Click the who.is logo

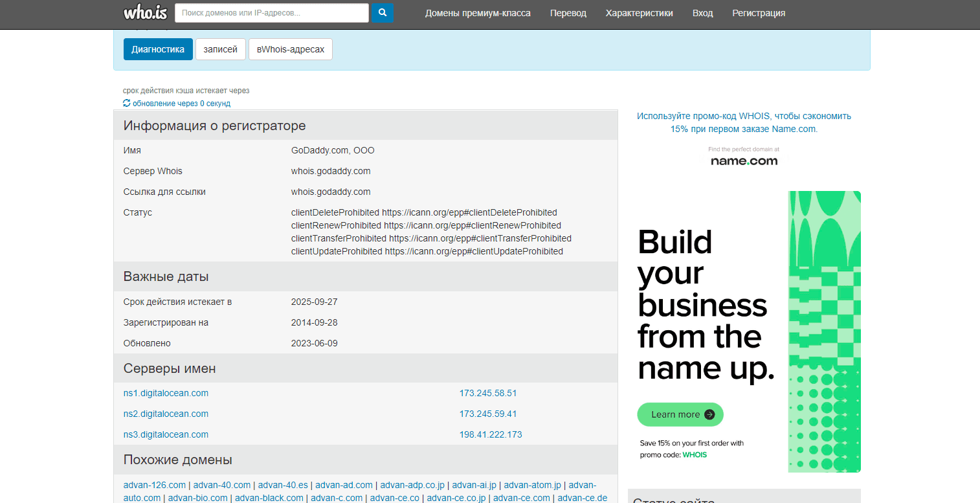pyautogui.click(x=145, y=12)
